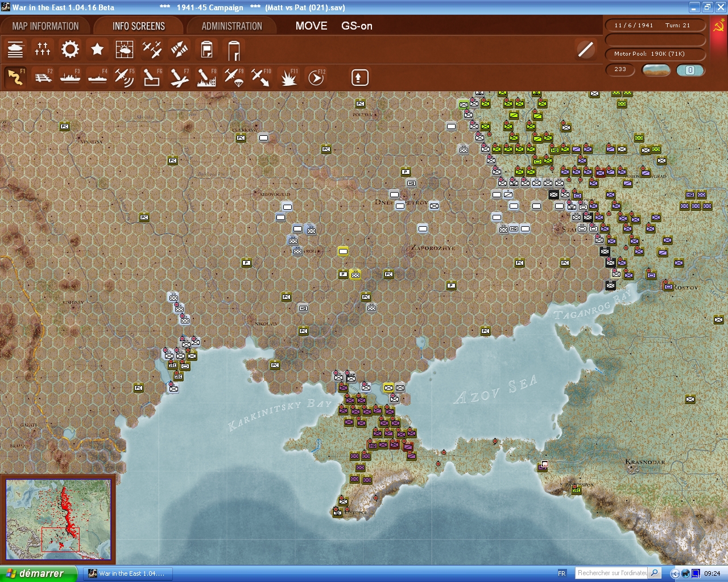Select F8 bomb city mode

(206, 77)
